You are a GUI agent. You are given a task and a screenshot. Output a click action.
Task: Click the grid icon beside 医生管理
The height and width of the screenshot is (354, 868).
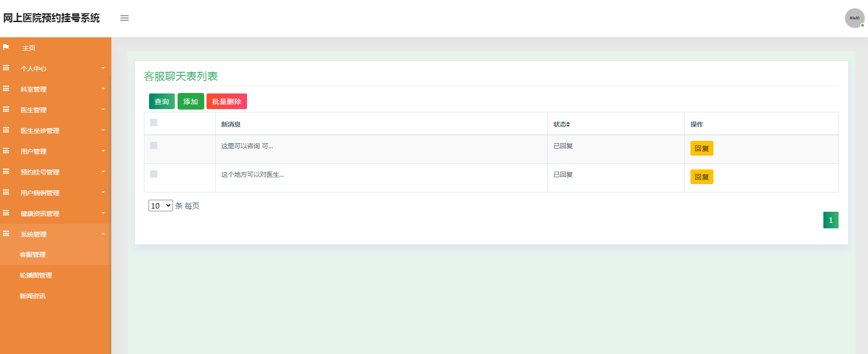point(6,110)
